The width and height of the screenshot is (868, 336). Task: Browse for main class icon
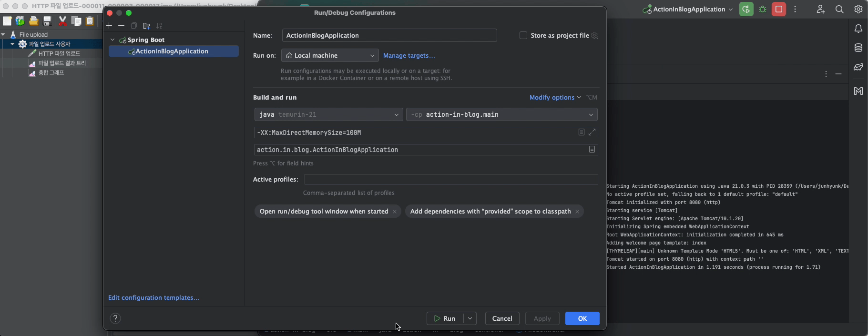click(x=592, y=149)
